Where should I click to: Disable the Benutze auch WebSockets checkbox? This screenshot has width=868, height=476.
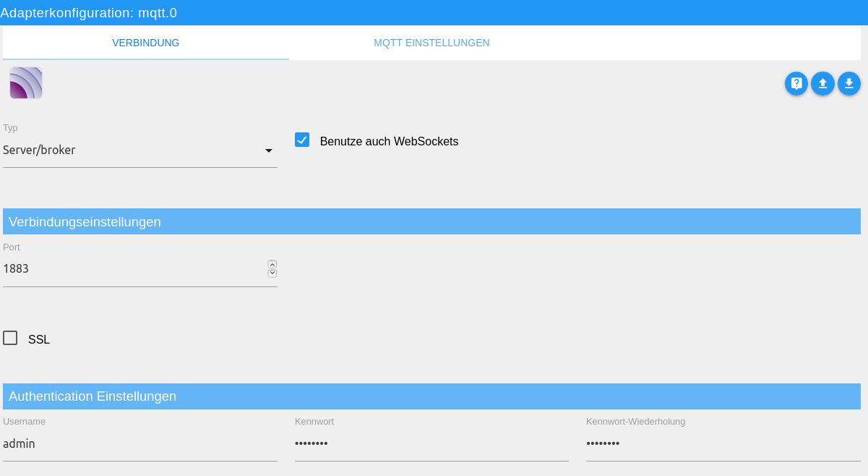pos(302,140)
